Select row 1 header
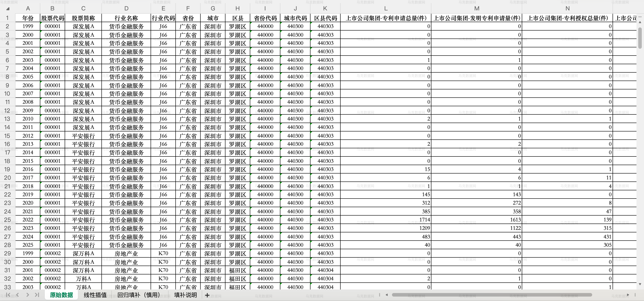Screen dimensions: 644x301 [8, 18]
